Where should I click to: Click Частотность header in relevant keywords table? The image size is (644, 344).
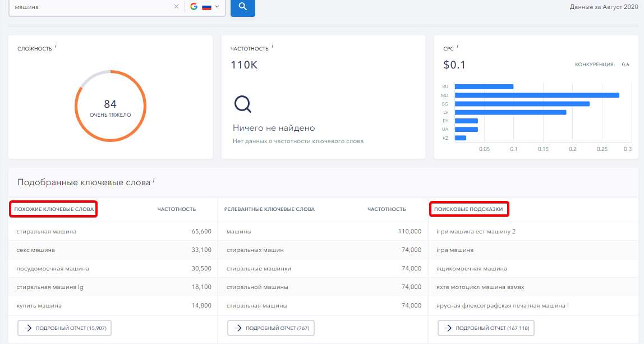click(x=387, y=209)
